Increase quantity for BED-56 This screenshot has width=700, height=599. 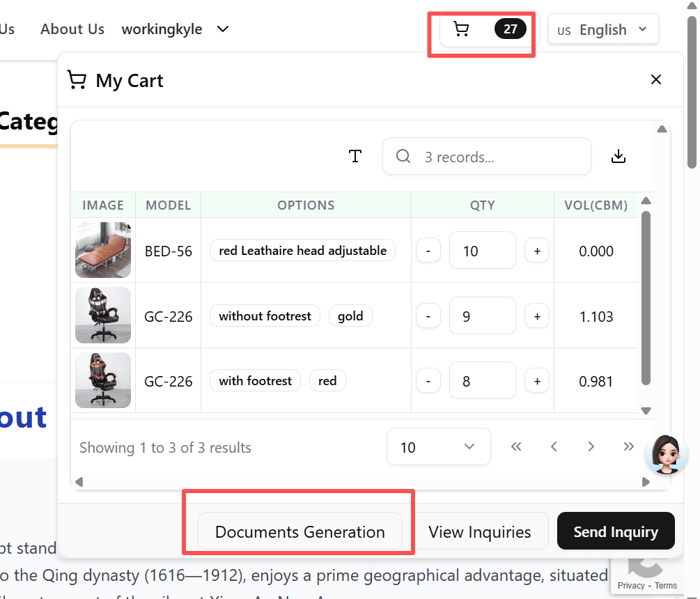[x=536, y=251]
